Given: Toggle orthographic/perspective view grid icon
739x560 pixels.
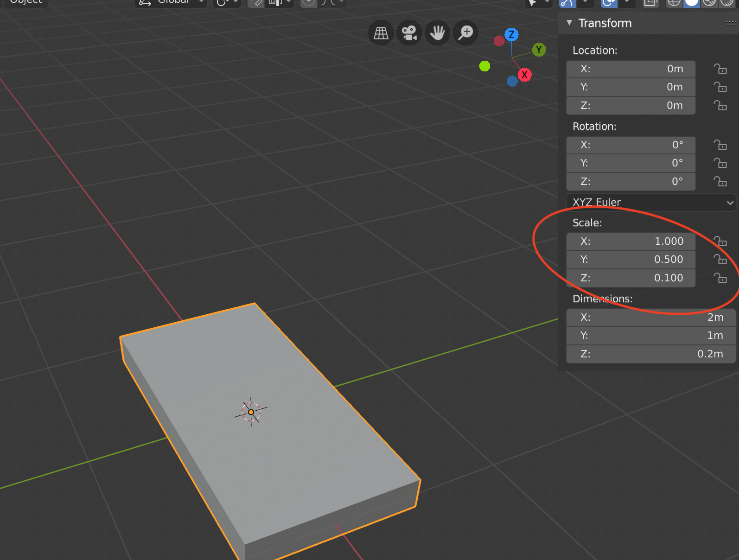Looking at the screenshot, I should 381,33.
